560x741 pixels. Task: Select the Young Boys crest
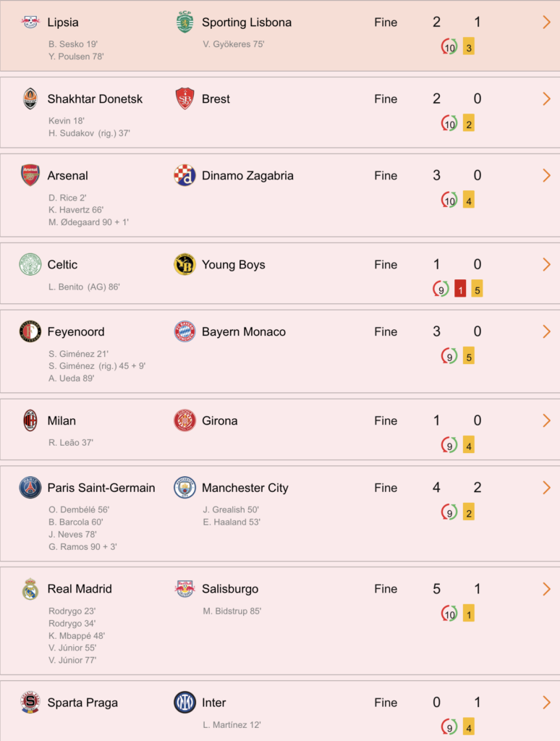click(184, 264)
